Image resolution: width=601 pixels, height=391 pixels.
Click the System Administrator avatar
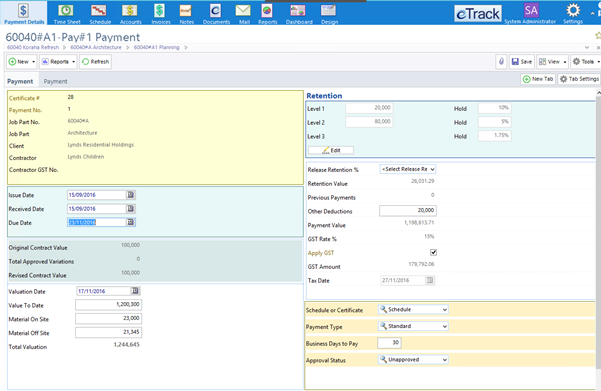point(530,10)
